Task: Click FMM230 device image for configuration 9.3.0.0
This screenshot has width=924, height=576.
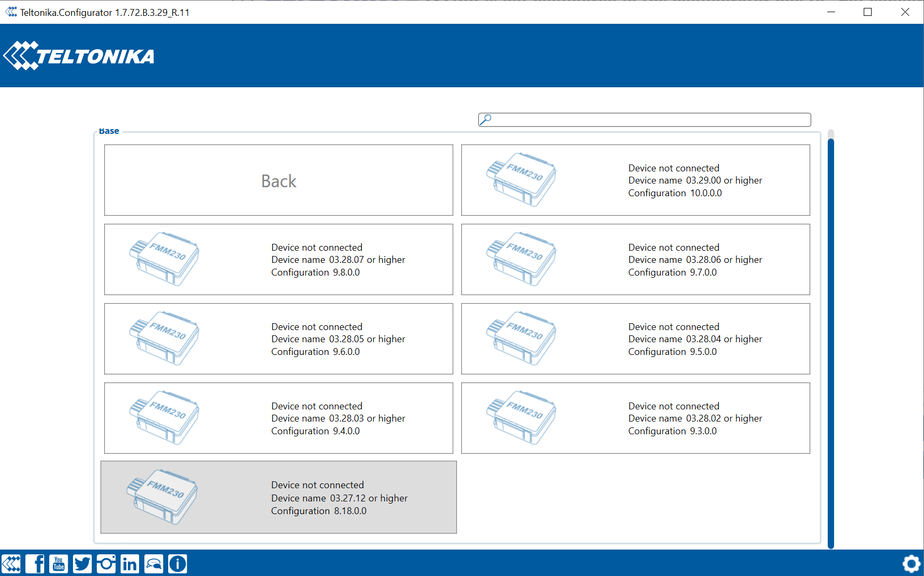Action: tap(522, 418)
